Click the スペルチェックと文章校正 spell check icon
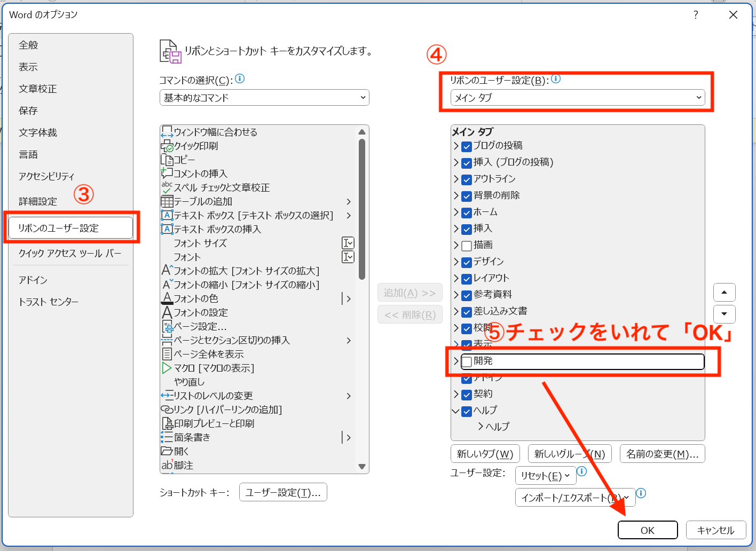756x551 pixels. coord(166,187)
